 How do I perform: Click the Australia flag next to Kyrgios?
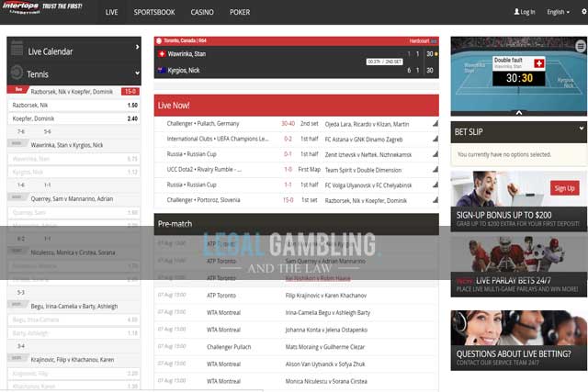[x=162, y=70]
